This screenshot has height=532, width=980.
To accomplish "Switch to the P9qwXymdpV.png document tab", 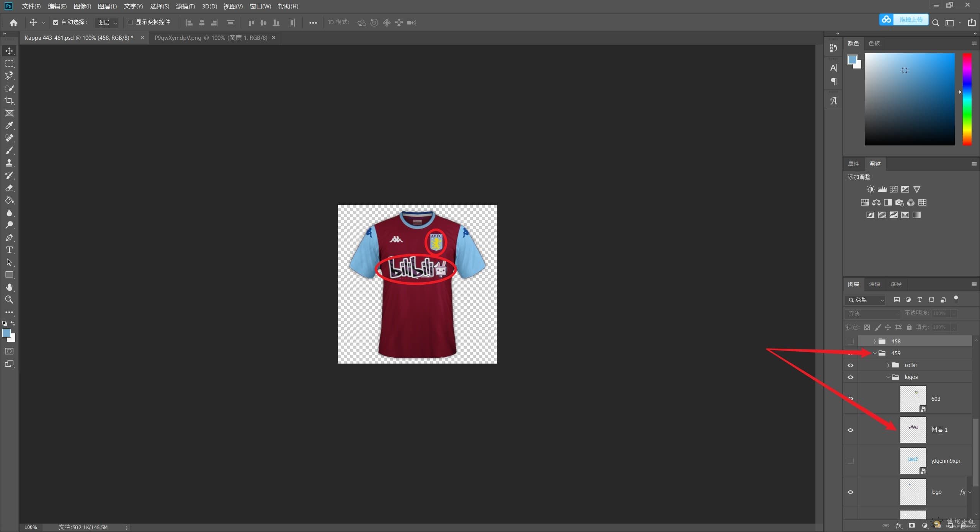I will point(211,38).
